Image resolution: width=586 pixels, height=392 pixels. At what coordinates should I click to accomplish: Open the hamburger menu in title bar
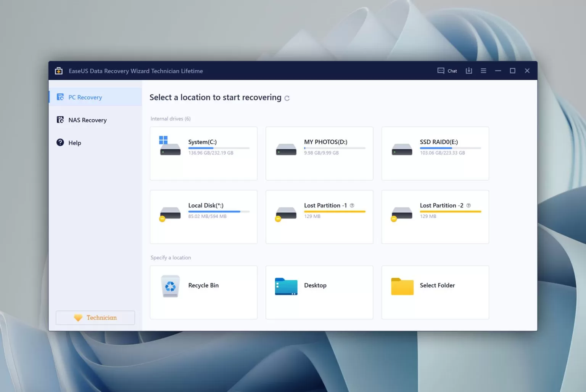click(x=483, y=71)
